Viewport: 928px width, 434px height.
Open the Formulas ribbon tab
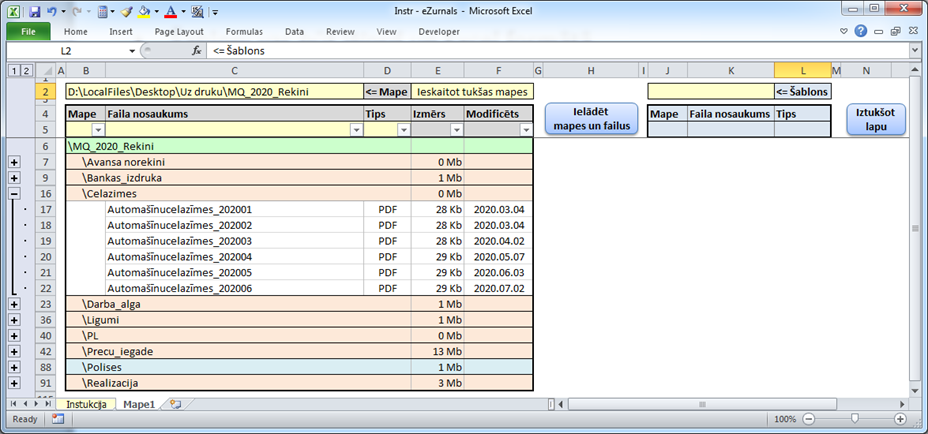coord(244,32)
